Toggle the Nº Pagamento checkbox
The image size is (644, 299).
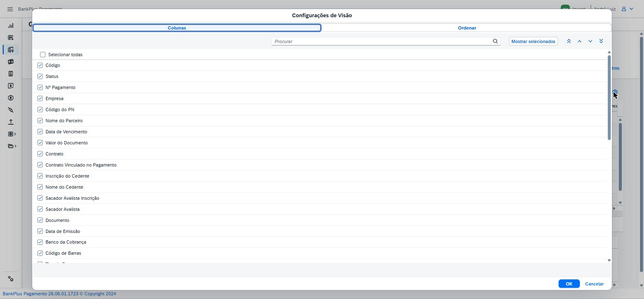point(40,87)
